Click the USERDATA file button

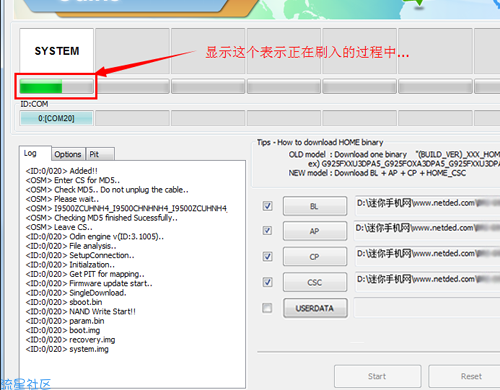point(315,308)
